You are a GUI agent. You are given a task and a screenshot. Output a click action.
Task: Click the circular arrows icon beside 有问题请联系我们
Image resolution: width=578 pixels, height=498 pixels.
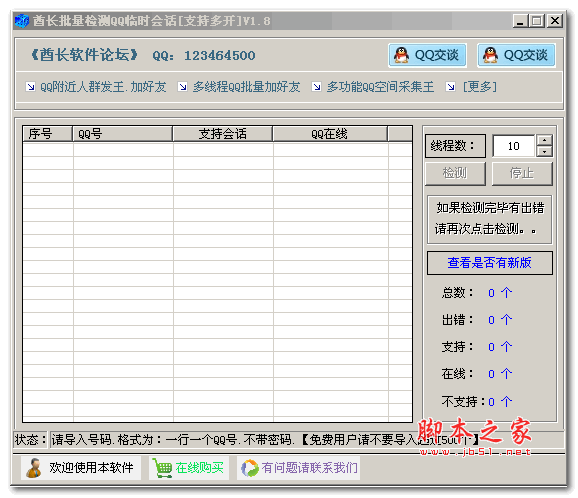tap(250, 468)
